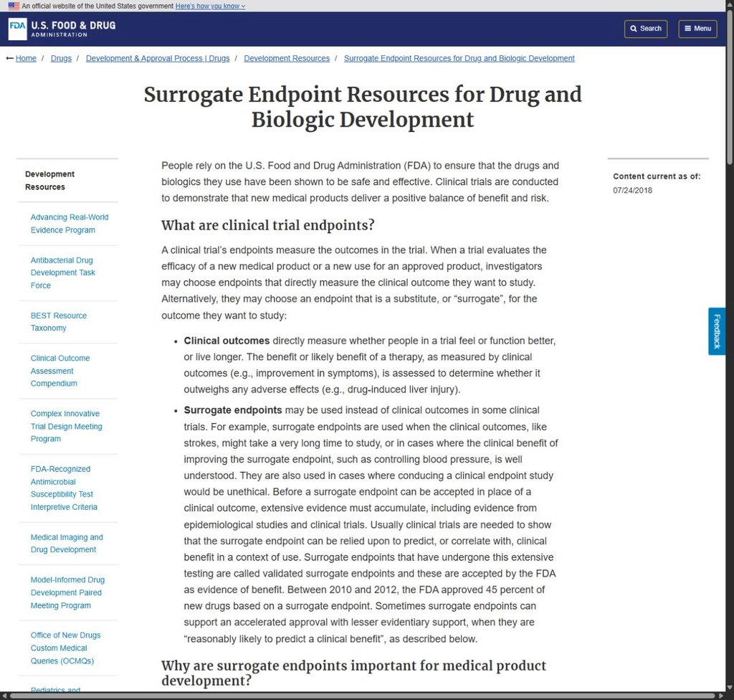Click the Development Resources sidebar heading
This screenshot has height=700, width=734.
(x=49, y=181)
